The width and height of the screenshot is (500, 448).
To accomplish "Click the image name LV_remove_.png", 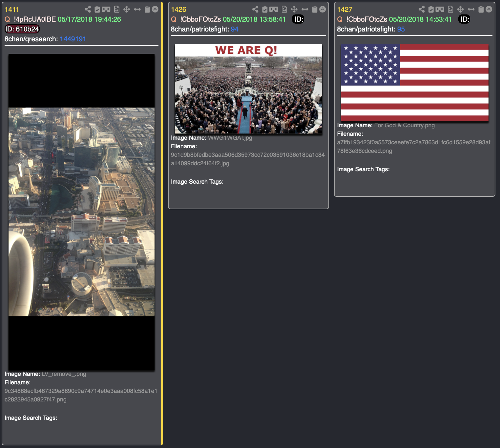I will click(x=64, y=374).
